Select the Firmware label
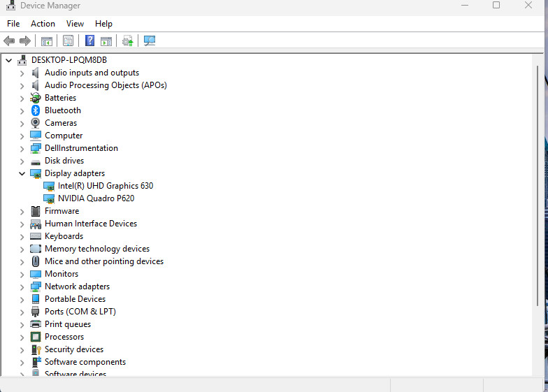This screenshot has height=392, width=548. [62, 211]
